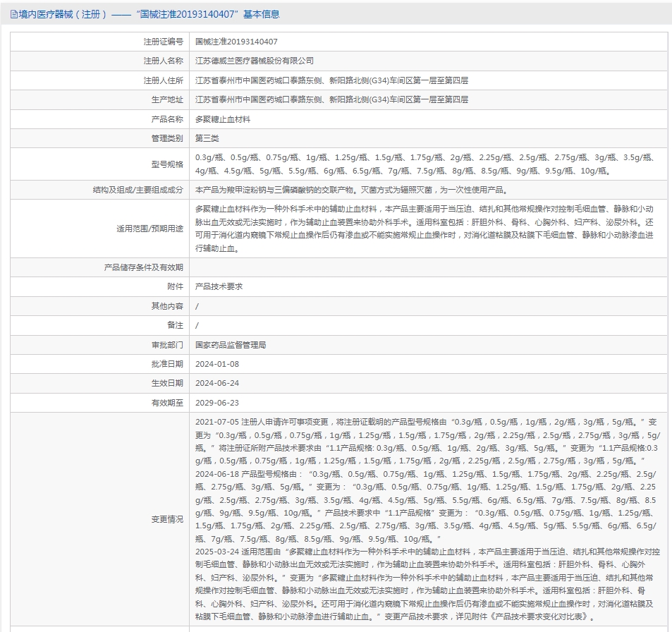Select registration number 国械注准20193140407 value
Image resolution: width=672 pixels, height=632 pixels.
click(x=236, y=42)
